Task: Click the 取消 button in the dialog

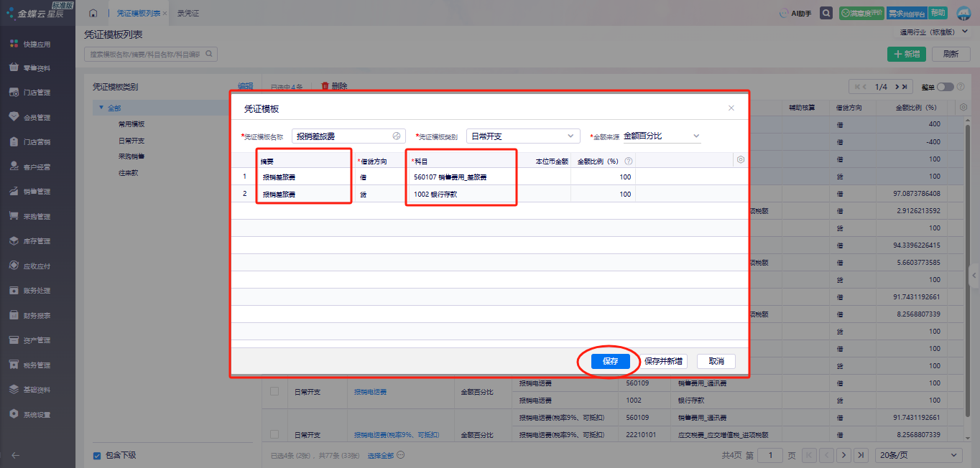Action: coord(716,361)
